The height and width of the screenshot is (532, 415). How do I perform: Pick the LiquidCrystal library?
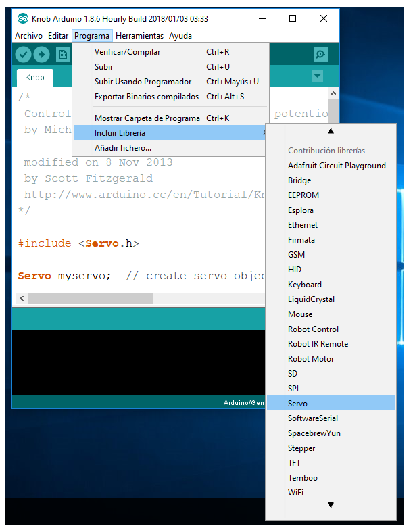click(x=331, y=299)
